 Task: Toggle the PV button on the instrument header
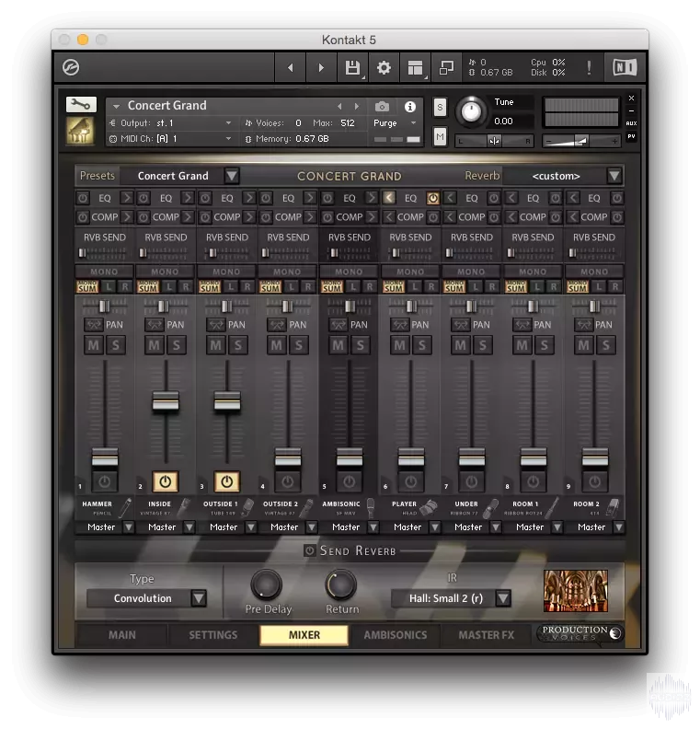[x=631, y=136]
